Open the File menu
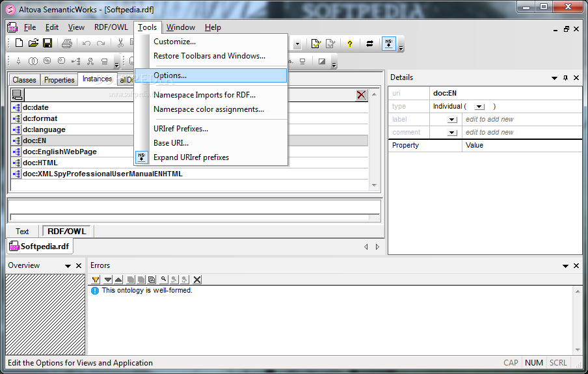588x374 pixels. [30, 27]
